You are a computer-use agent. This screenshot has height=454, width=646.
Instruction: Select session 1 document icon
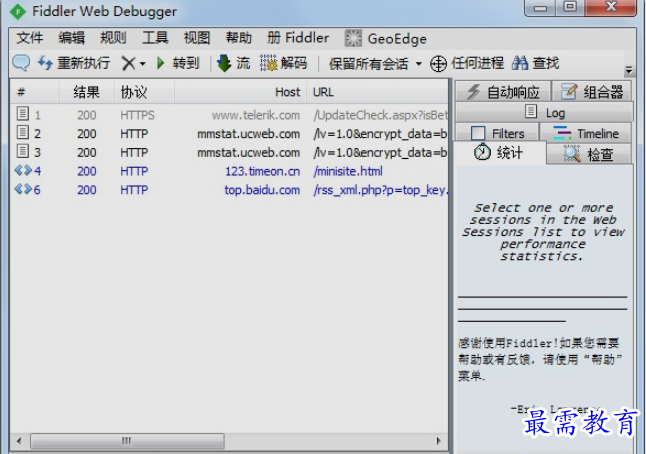[x=23, y=113]
